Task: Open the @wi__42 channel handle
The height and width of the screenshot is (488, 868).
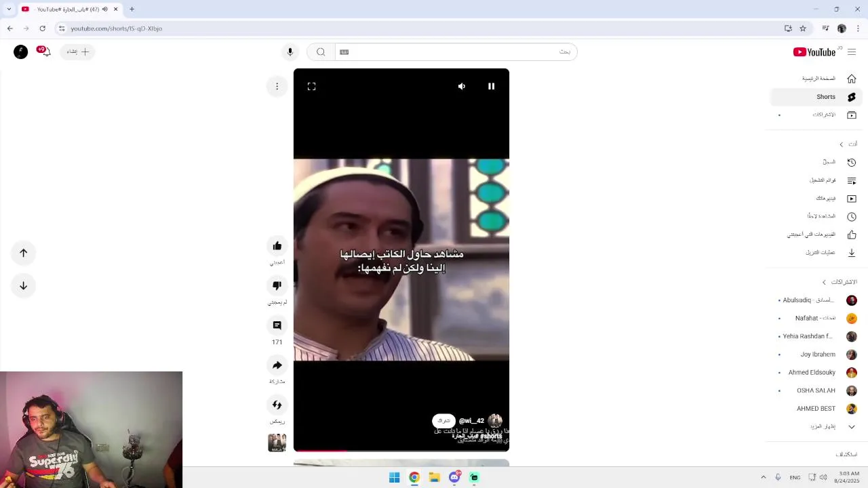Action: click(471, 421)
